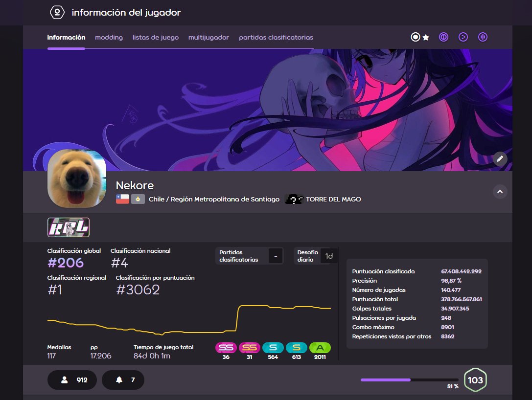532x400 pixels.
Task: Open the 7 mapping subscribers bell button
Action: (x=123, y=380)
